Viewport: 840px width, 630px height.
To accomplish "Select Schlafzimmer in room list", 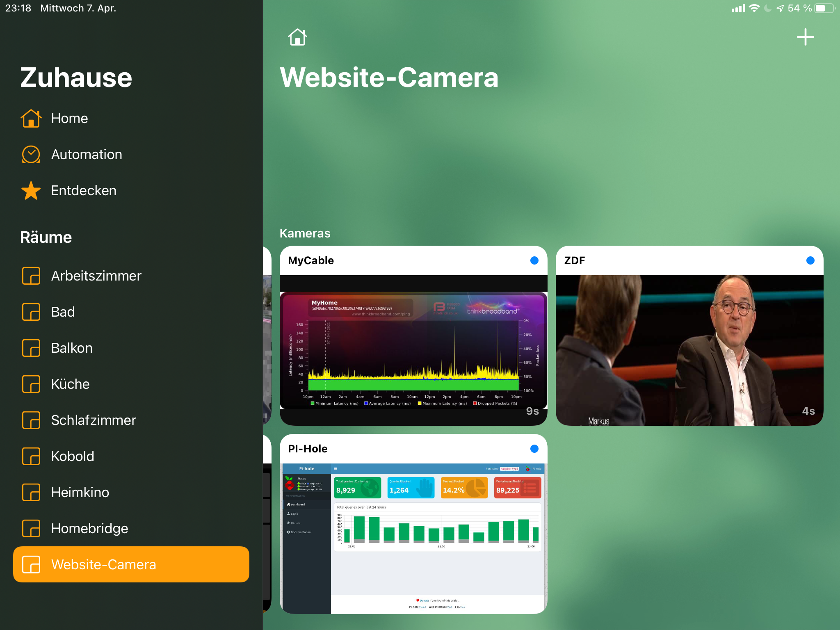I will point(94,420).
